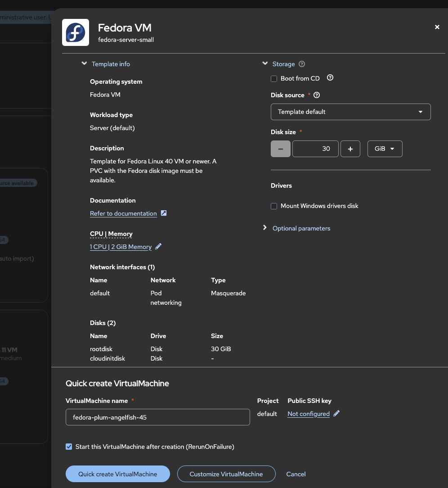
Task: Open the 1 CPU | 2 GiB Memory link
Action: pyautogui.click(x=121, y=247)
